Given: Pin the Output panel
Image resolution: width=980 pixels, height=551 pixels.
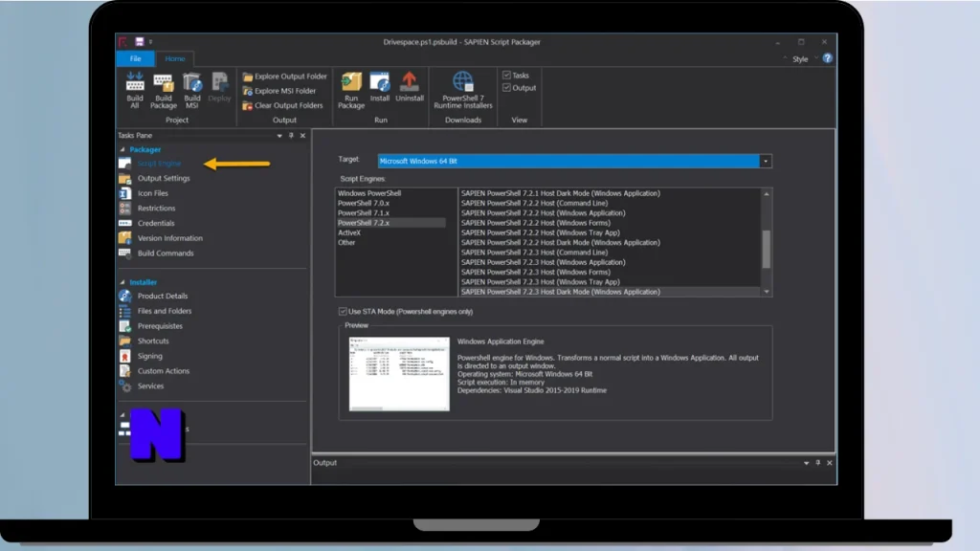Looking at the screenshot, I should 818,463.
